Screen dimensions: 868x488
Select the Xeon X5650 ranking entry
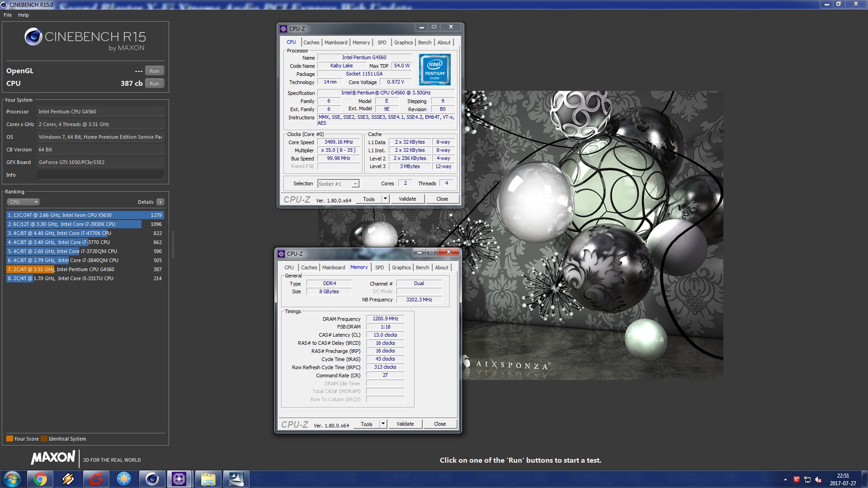pos(85,215)
